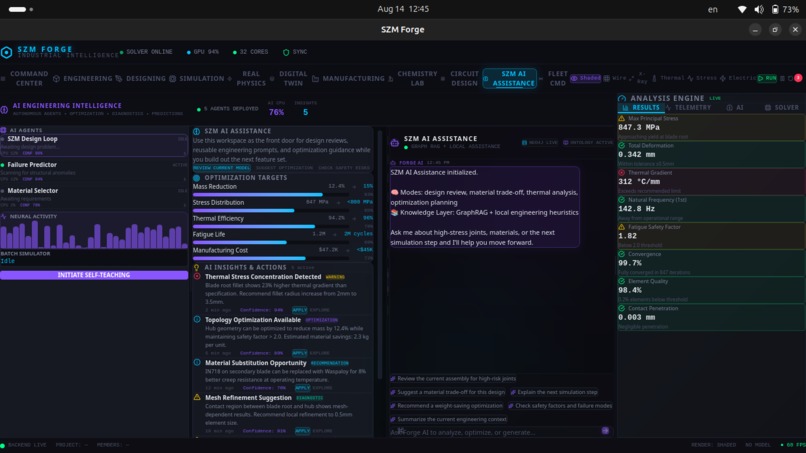The width and height of the screenshot is (806, 453).
Task: Click the check icon beside Contact Penetration
Action: tap(621, 309)
